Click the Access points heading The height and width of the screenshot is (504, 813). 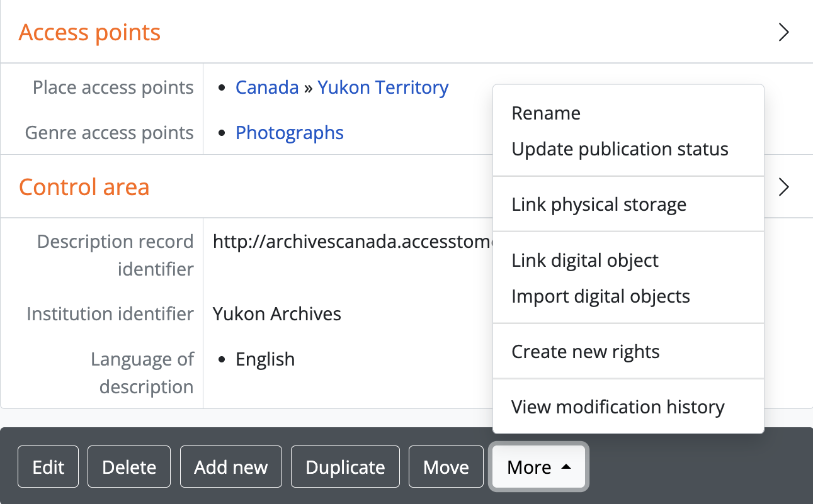89,32
